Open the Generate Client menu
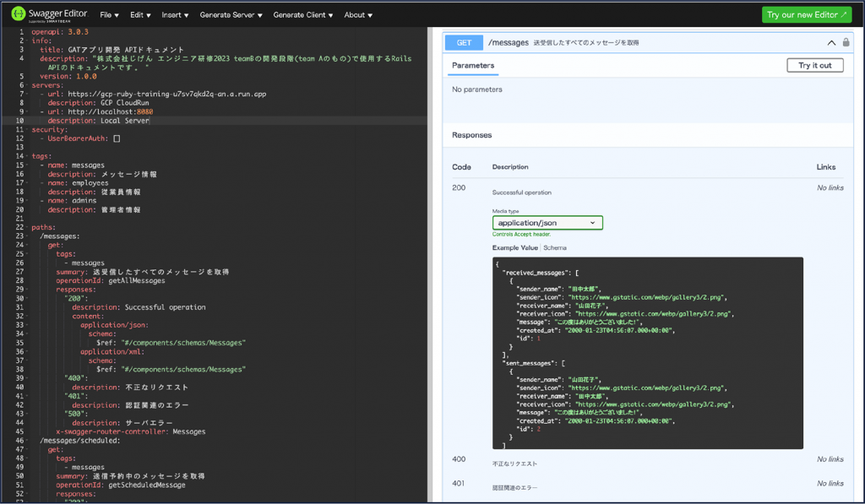 302,15
